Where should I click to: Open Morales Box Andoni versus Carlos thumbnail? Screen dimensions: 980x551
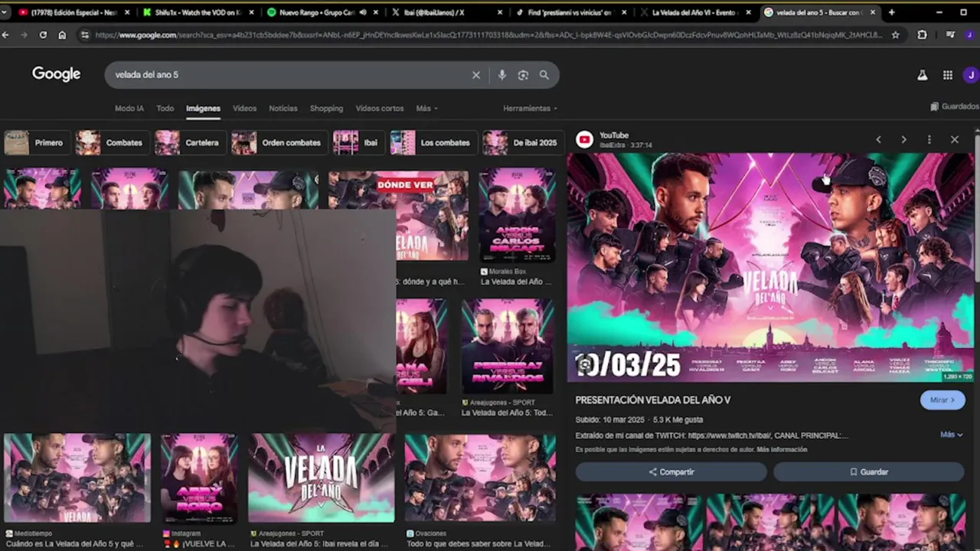tap(518, 216)
